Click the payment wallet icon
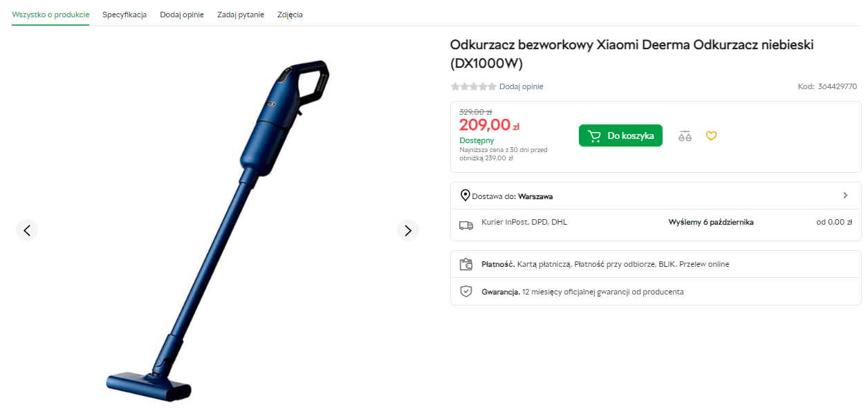The height and width of the screenshot is (412, 868). tap(466, 264)
